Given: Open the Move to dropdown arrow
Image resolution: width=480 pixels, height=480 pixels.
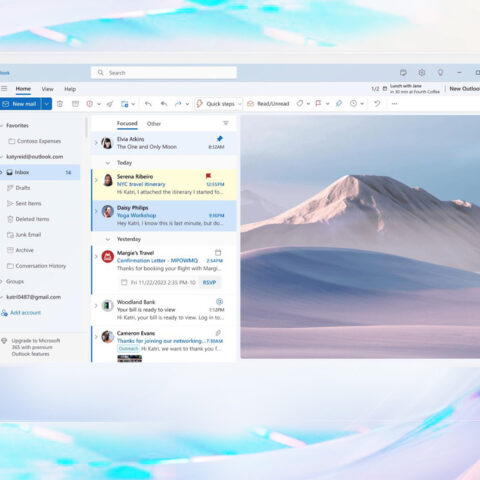Looking at the screenshot, I should click(x=133, y=104).
